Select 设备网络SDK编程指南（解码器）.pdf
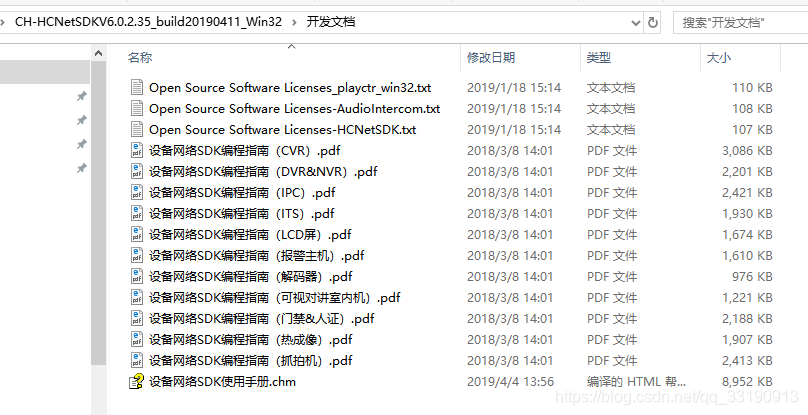Screen dimensions: 808x415 click(251, 277)
